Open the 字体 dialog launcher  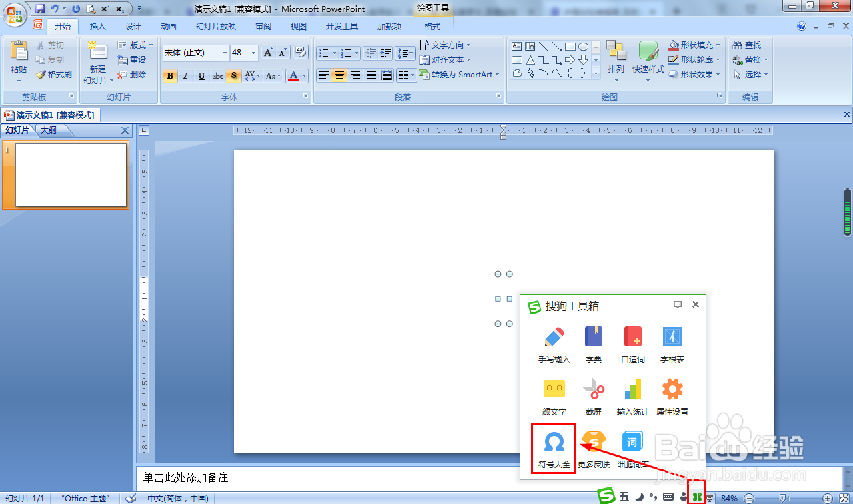tap(305, 97)
